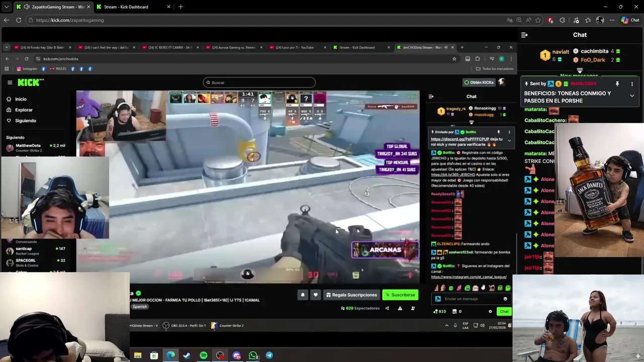Open Telegram from taskbar

[x=269, y=355]
